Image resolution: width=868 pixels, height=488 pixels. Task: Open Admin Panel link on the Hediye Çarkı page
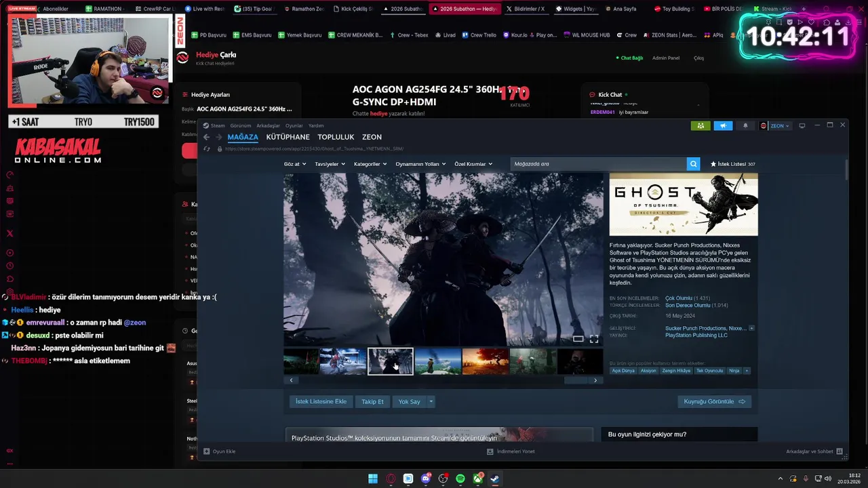666,58
